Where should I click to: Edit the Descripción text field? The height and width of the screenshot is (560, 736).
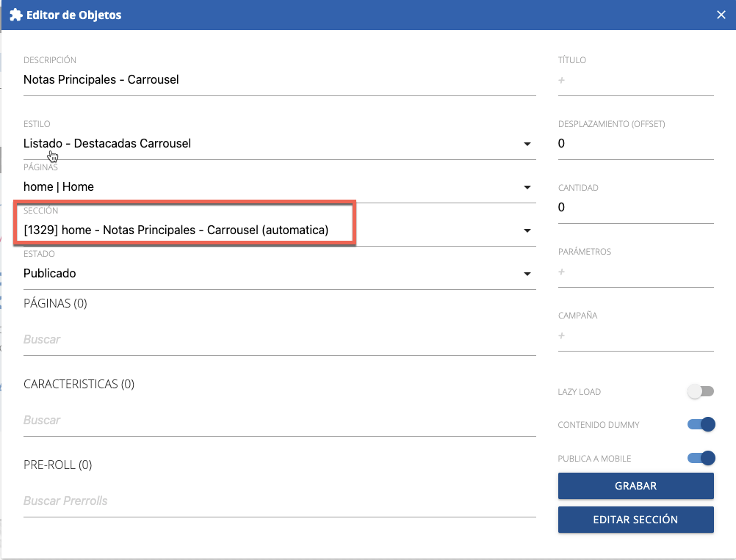[279, 79]
